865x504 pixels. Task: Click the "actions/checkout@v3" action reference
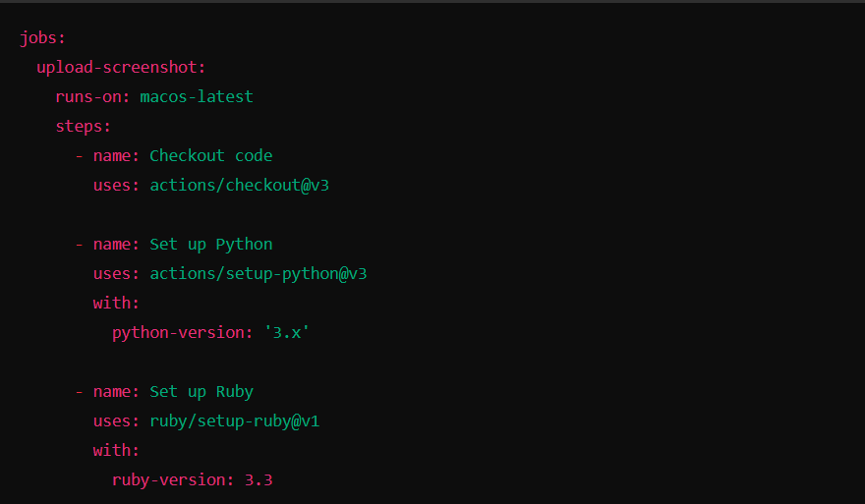pyautogui.click(x=239, y=185)
